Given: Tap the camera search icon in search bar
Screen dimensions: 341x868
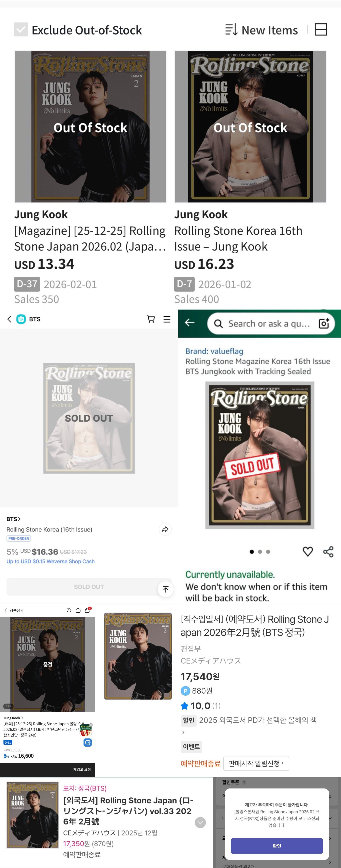Looking at the screenshot, I should pyautogui.click(x=324, y=323).
